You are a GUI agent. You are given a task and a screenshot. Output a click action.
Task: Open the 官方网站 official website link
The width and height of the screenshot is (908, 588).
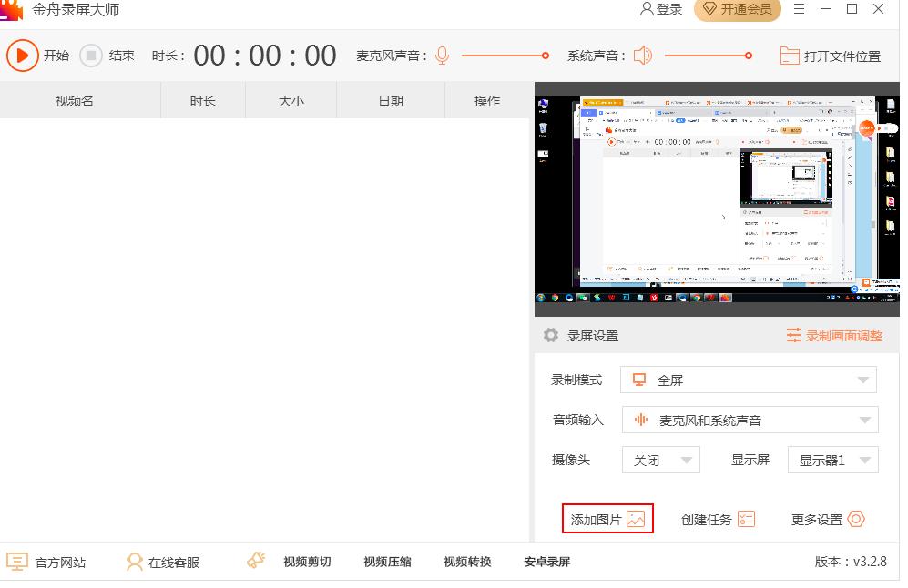(x=47, y=562)
